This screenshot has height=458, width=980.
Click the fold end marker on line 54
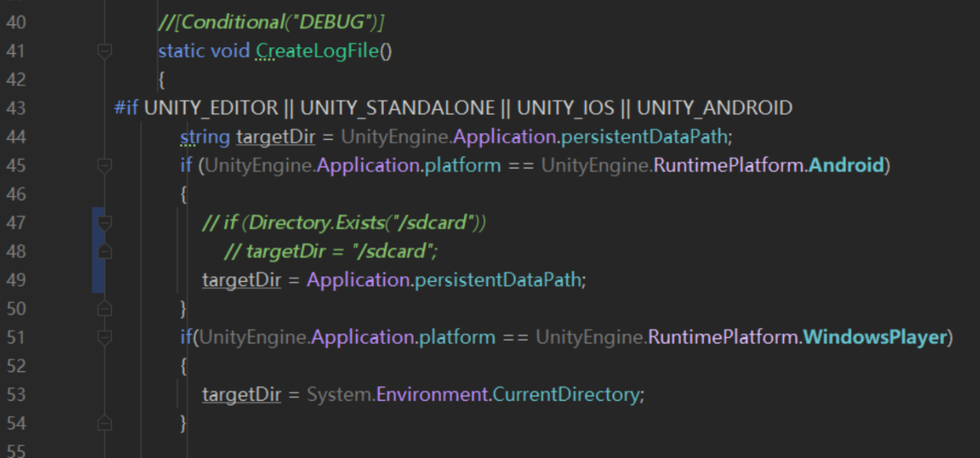click(104, 423)
